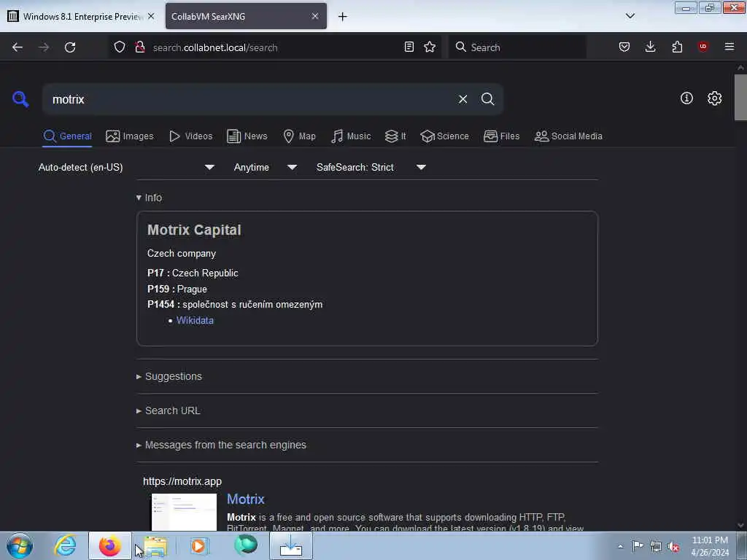Open Windows Media Player taskbar icon
747x560 pixels.
[199, 545]
